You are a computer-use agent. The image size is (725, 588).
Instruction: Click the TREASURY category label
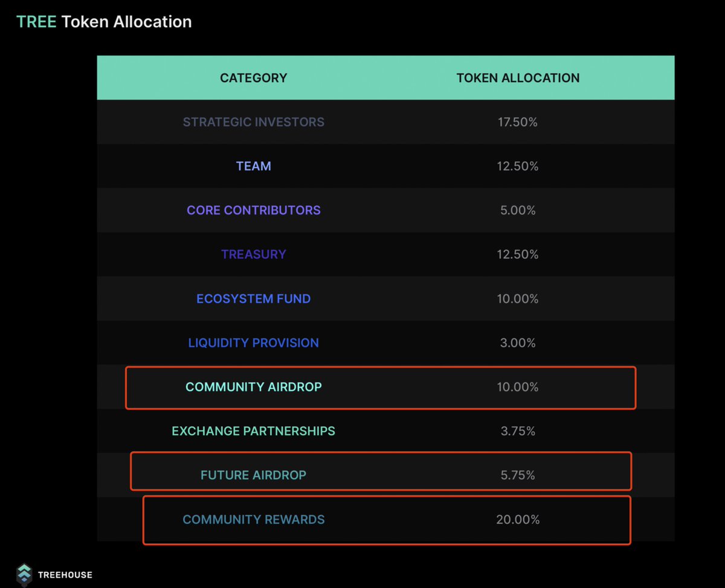pos(253,254)
